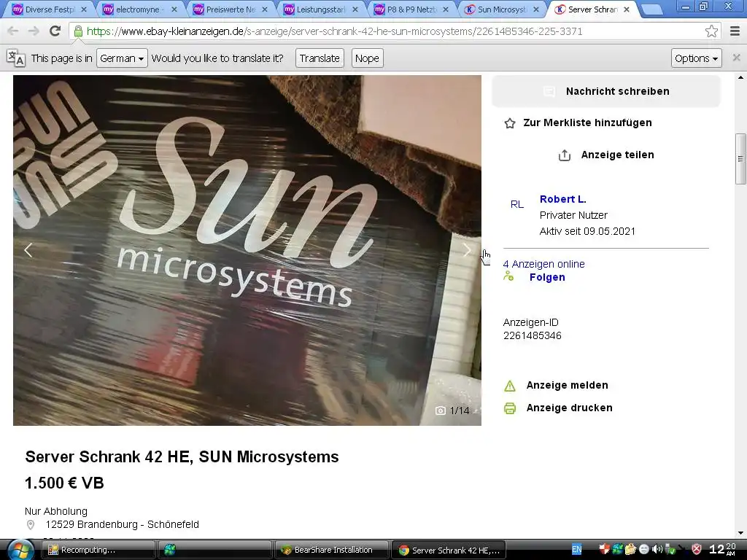Click the Anzeige teilen share icon

tap(565, 155)
